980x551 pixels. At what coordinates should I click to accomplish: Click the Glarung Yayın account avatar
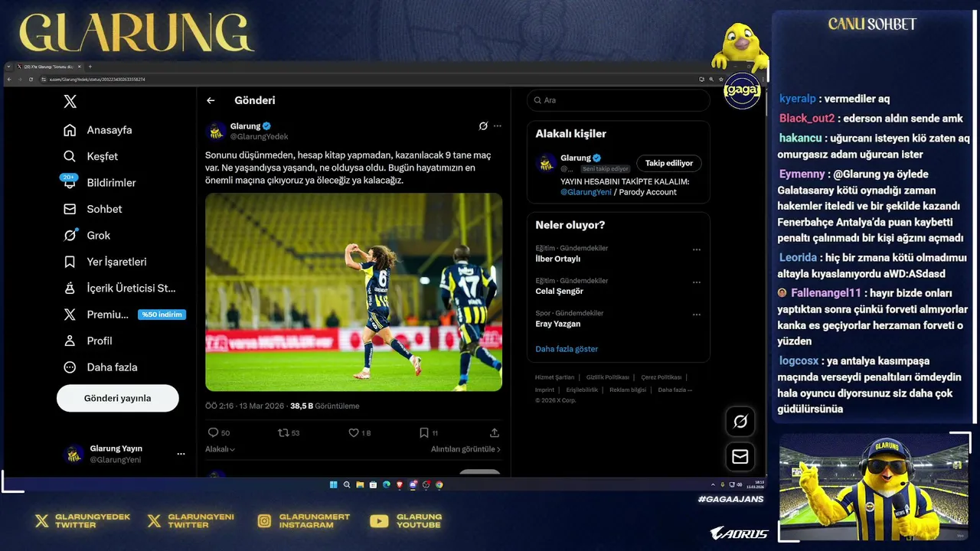(73, 454)
